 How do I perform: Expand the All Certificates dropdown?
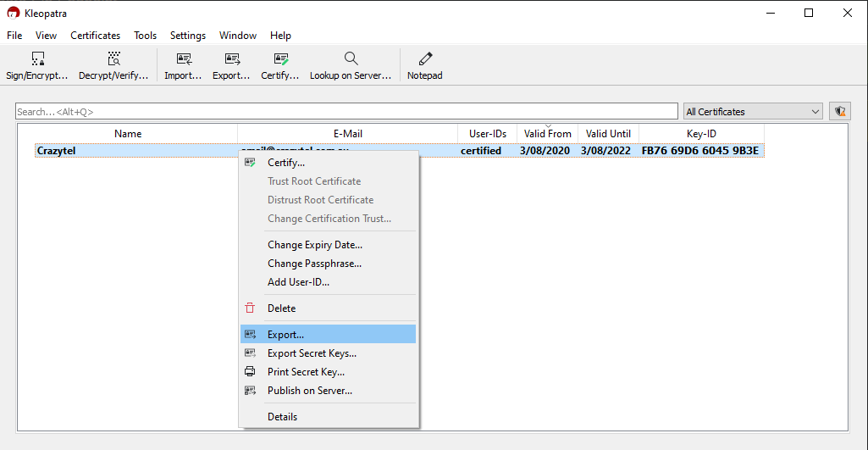point(753,112)
